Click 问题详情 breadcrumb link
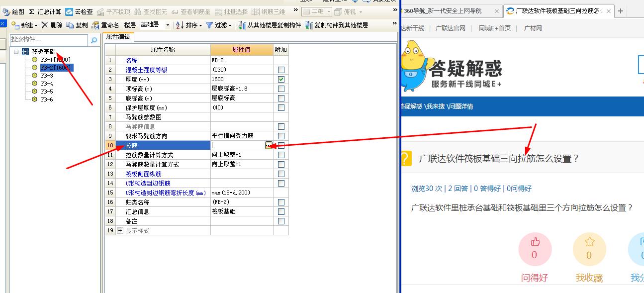Viewport: 644px width, 293px height. (460, 106)
